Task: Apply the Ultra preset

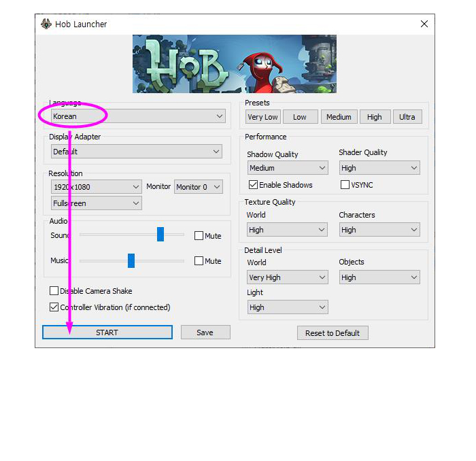Action: click(x=407, y=117)
